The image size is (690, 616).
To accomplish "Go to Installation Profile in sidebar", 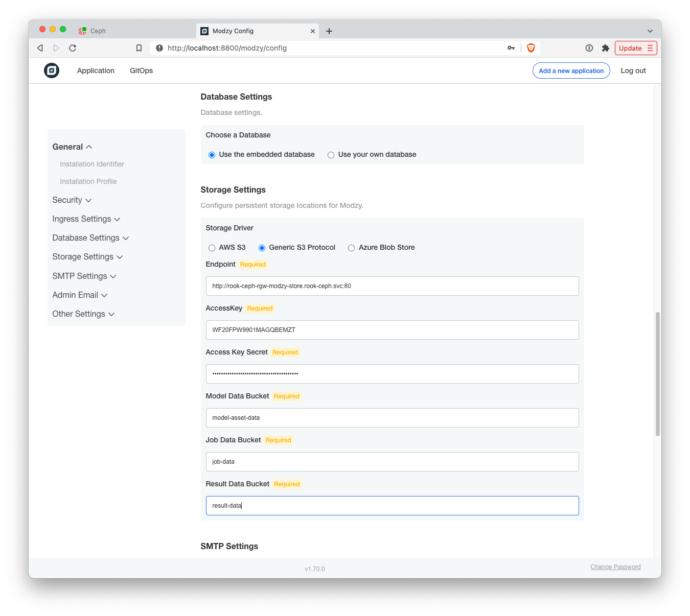I will click(88, 181).
